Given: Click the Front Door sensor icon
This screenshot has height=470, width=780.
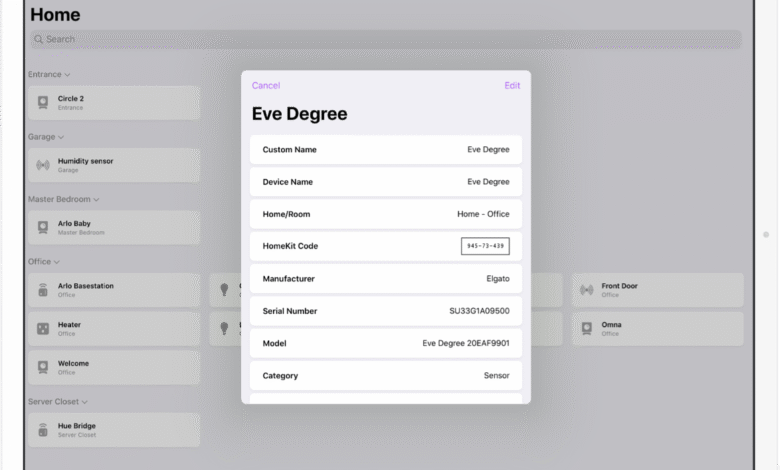Looking at the screenshot, I should click(587, 289).
